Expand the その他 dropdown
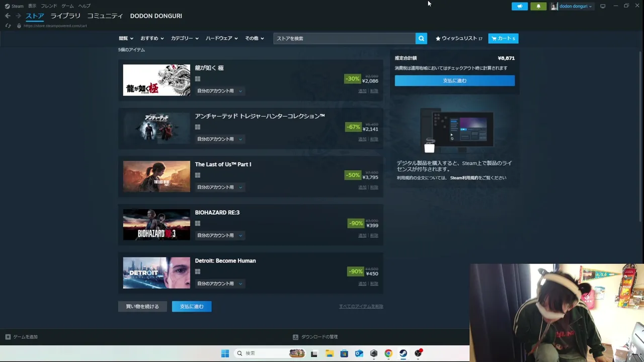The width and height of the screenshot is (644, 362). [254, 38]
